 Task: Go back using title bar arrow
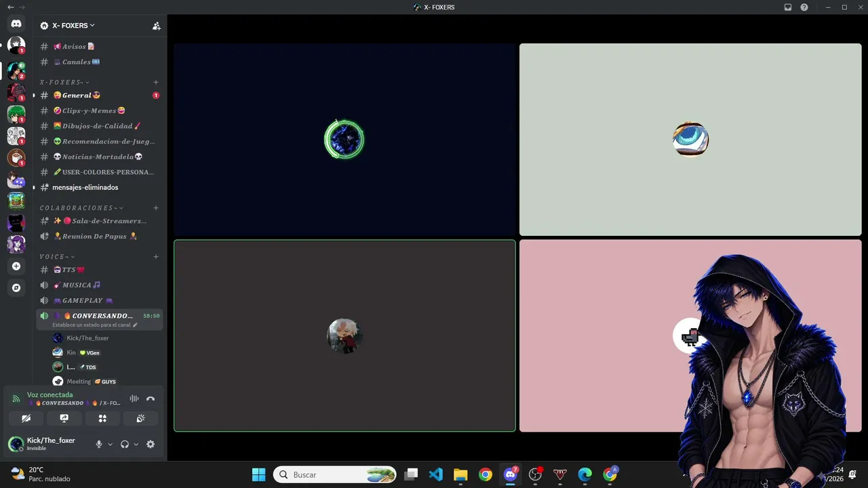pos(10,7)
